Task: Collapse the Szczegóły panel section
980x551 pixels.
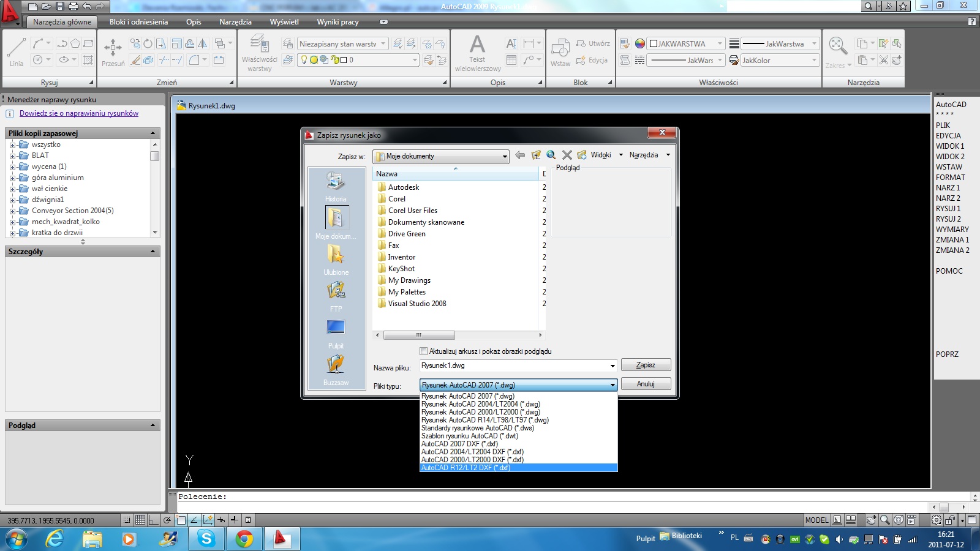Action: coord(153,252)
